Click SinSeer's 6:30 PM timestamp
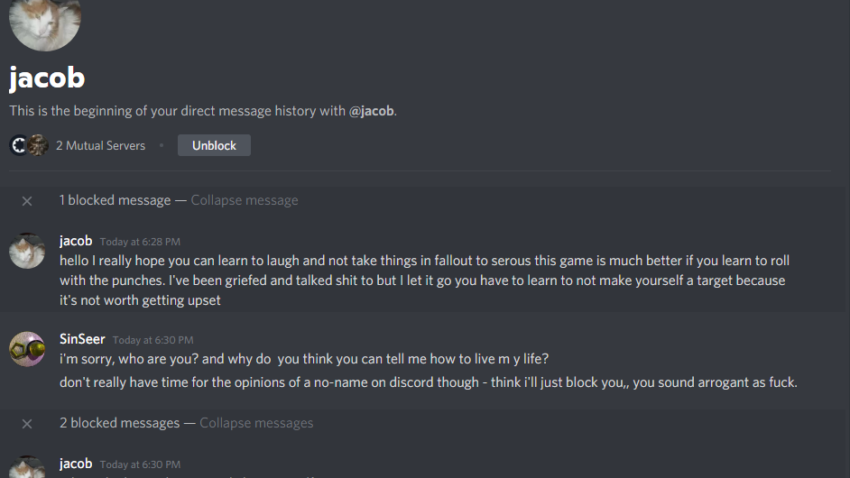The width and height of the screenshot is (850, 478). (x=153, y=340)
